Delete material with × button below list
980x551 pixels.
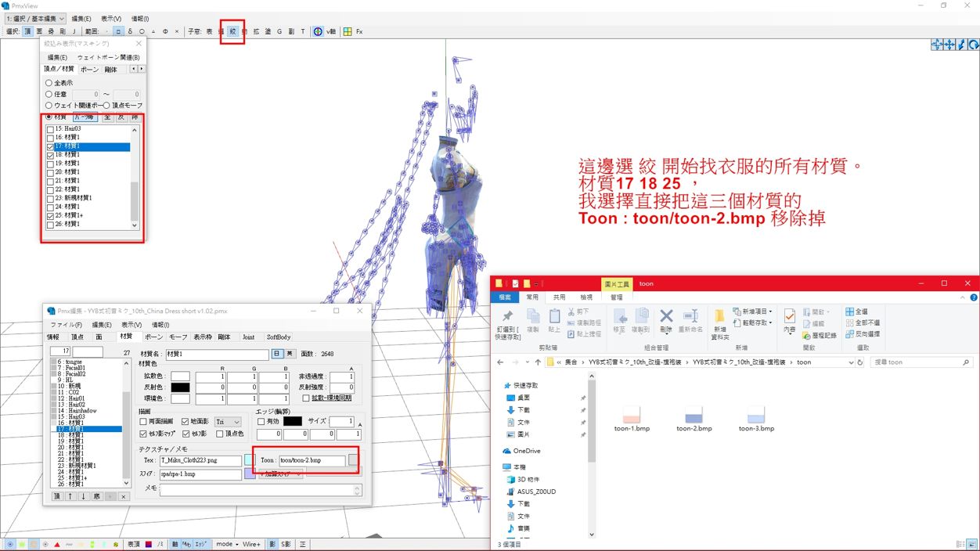pos(123,496)
